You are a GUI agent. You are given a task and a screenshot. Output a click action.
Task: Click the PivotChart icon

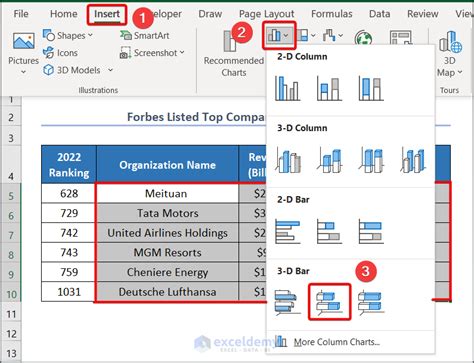[401, 37]
